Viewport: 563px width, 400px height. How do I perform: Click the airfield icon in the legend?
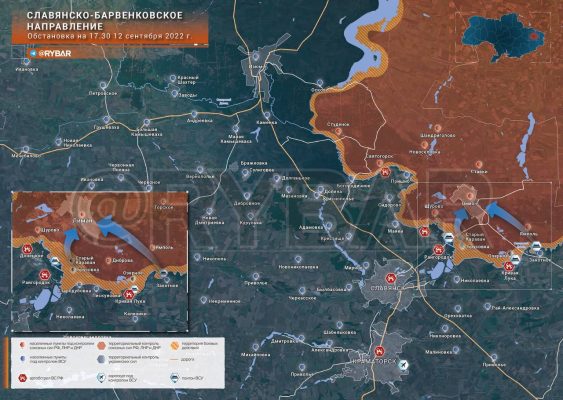coord(102,378)
